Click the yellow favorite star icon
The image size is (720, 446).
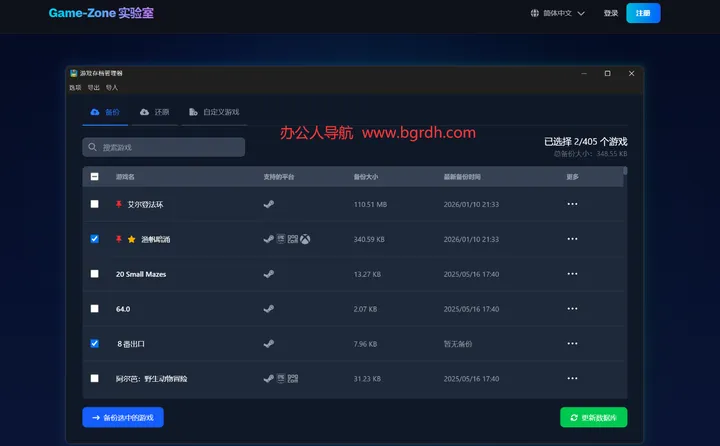(131, 239)
